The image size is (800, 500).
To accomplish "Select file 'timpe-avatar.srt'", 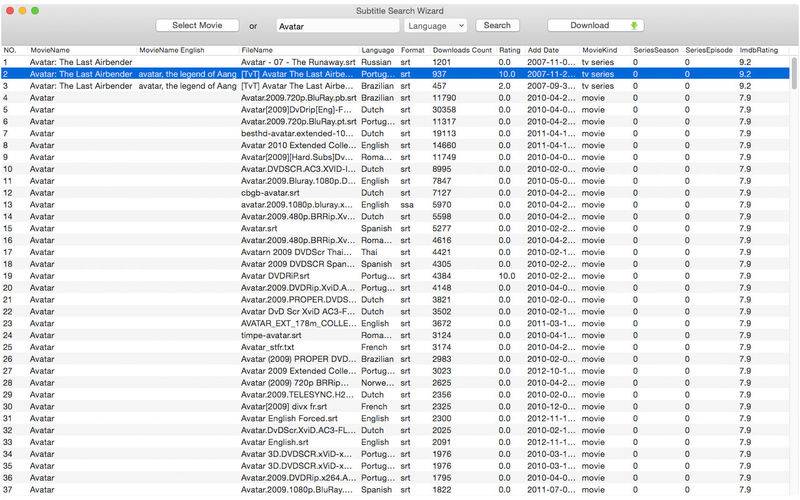I will (x=271, y=335).
